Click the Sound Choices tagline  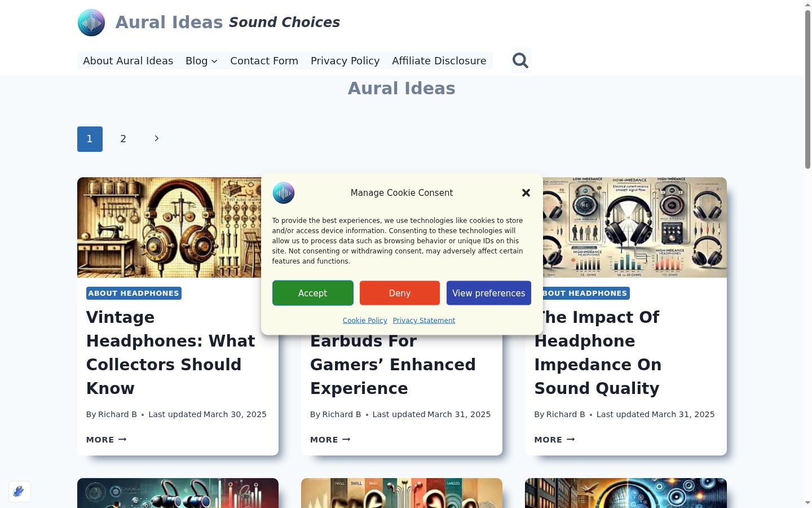click(x=284, y=23)
